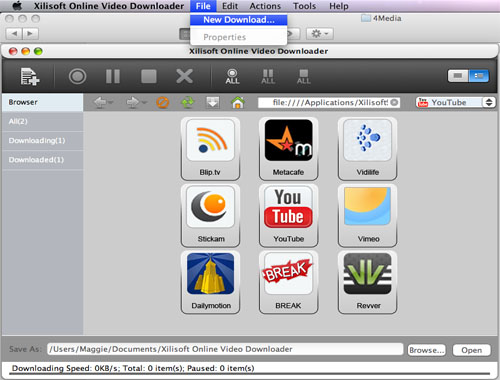Open the Help menu
The width and height of the screenshot is (500, 380).
click(339, 6)
